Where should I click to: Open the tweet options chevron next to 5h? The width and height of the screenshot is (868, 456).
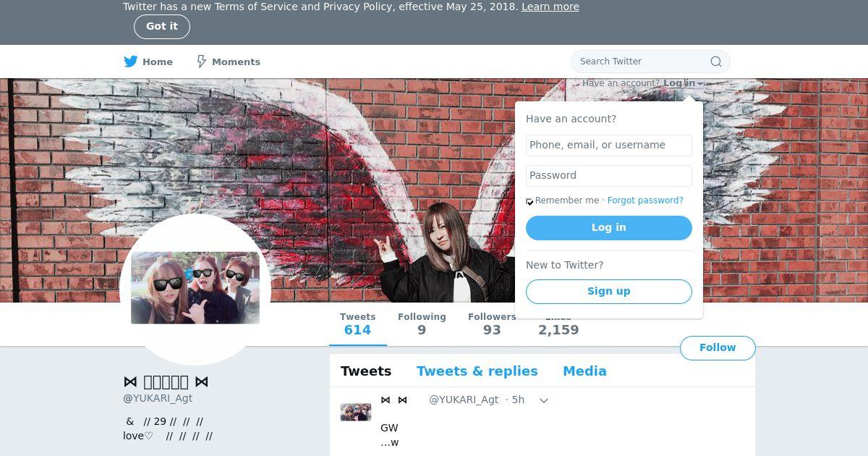[544, 400]
